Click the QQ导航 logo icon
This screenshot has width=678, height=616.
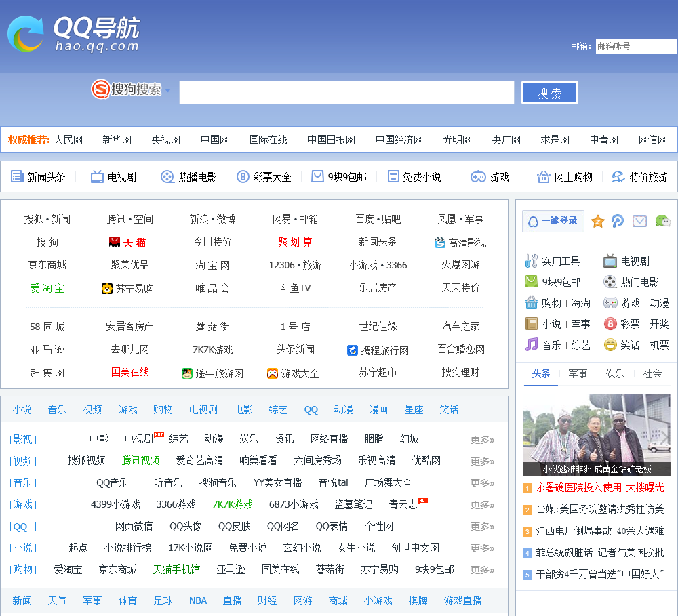pos(26,34)
